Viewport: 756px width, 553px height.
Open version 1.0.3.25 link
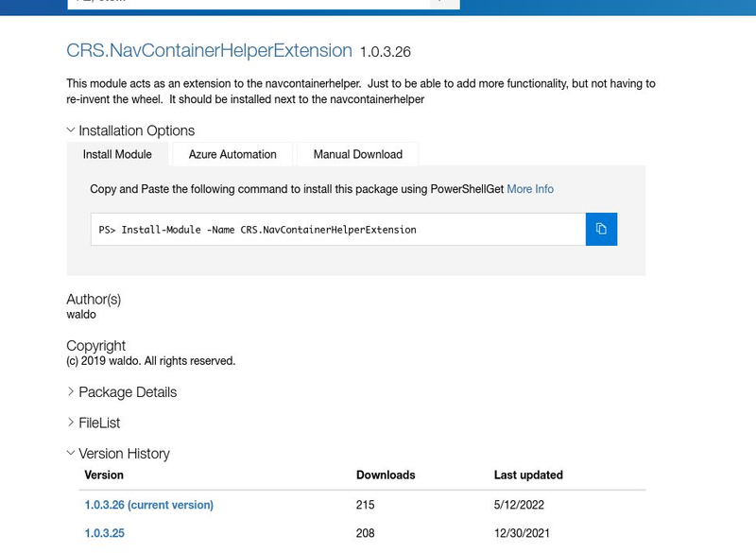coord(105,533)
